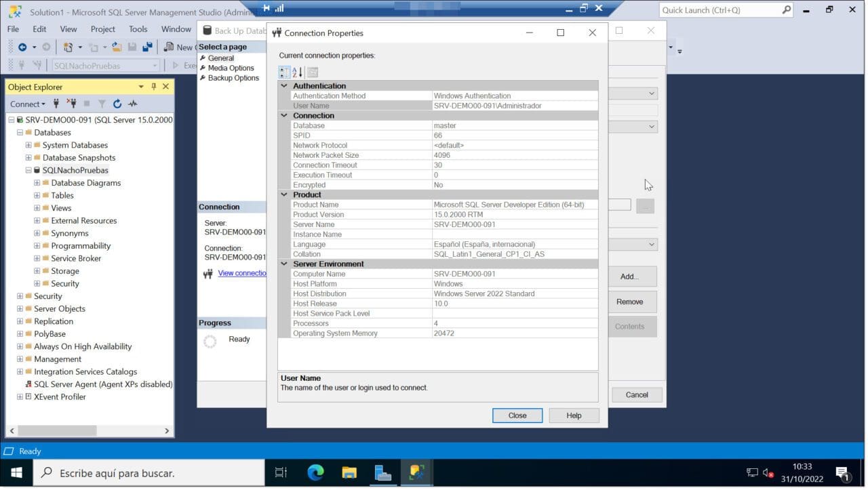Click the Open File folder icon in toolbar
The height and width of the screenshot is (490, 868).
pyautogui.click(x=117, y=47)
